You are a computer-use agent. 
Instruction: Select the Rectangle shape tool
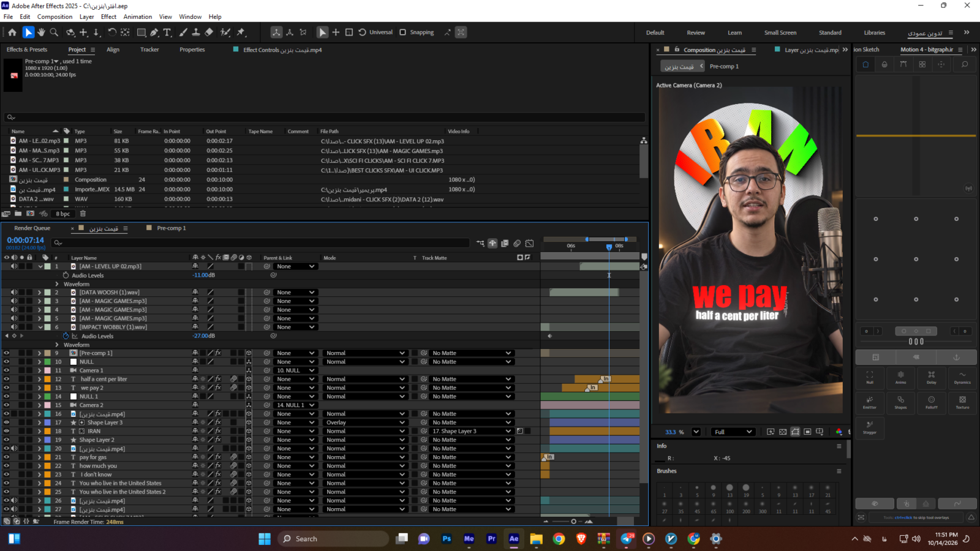point(141,32)
